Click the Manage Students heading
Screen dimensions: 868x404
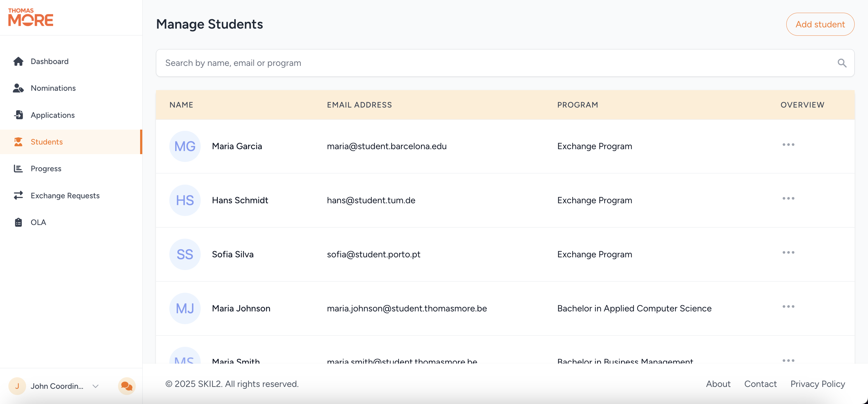[209, 24]
